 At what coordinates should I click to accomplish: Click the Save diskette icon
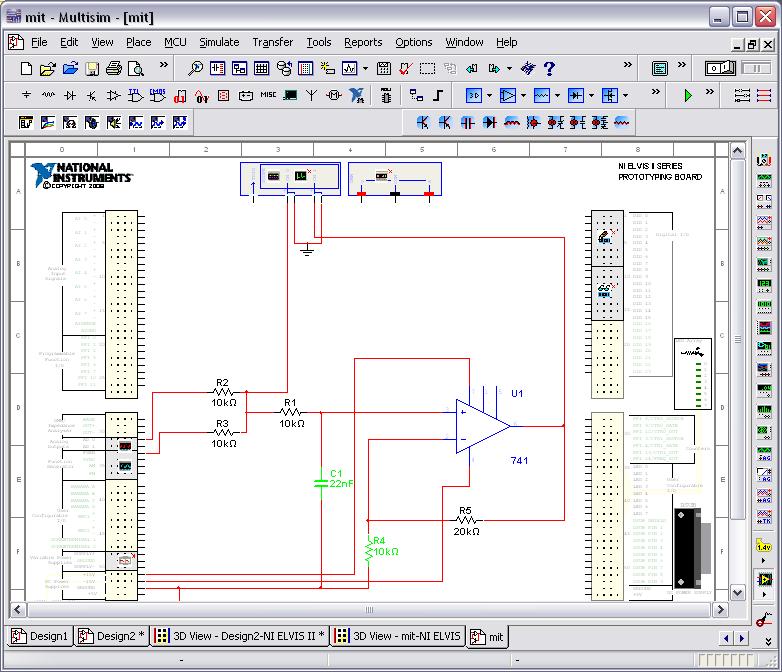coord(91,69)
